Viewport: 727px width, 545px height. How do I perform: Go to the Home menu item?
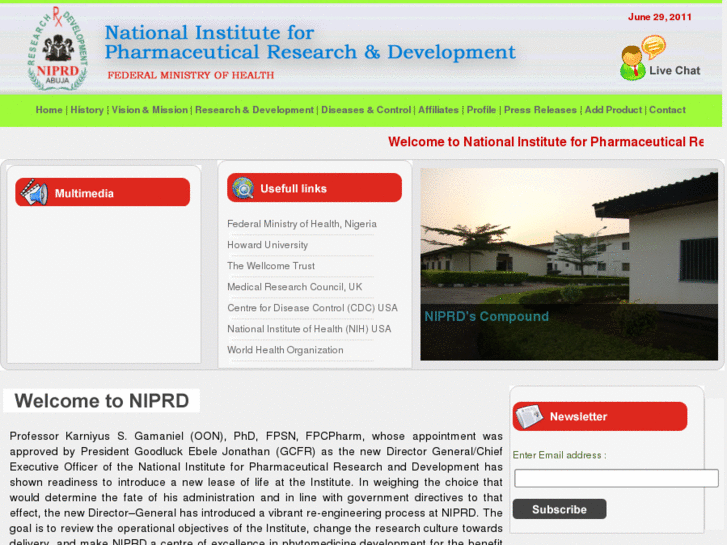pyautogui.click(x=49, y=110)
